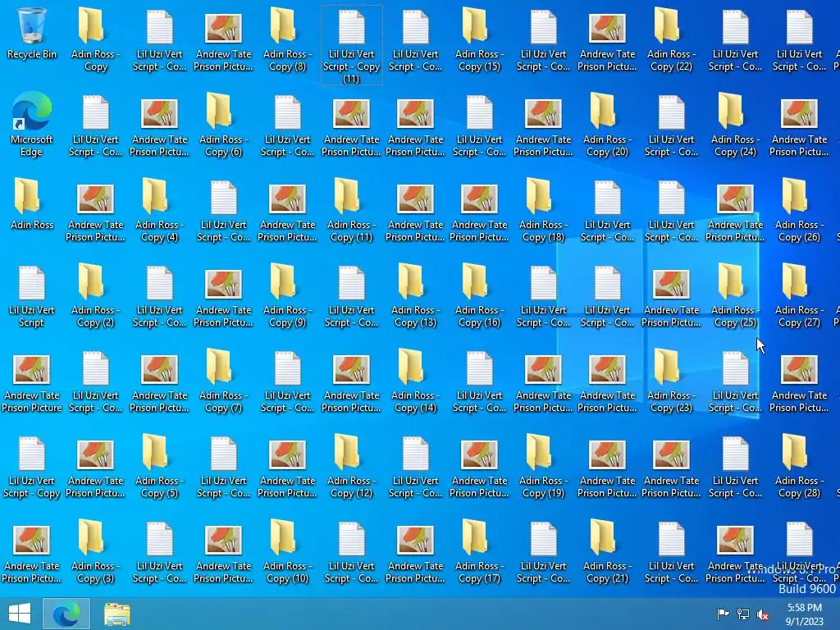Image resolution: width=840 pixels, height=630 pixels.
Task: Select Adin Ross - Copy (6) folder
Action: [x=223, y=125]
